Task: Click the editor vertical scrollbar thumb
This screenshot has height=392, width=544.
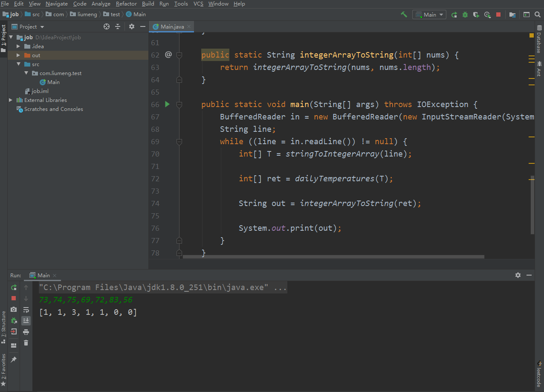Action: pyautogui.click(x=532, y=205)
